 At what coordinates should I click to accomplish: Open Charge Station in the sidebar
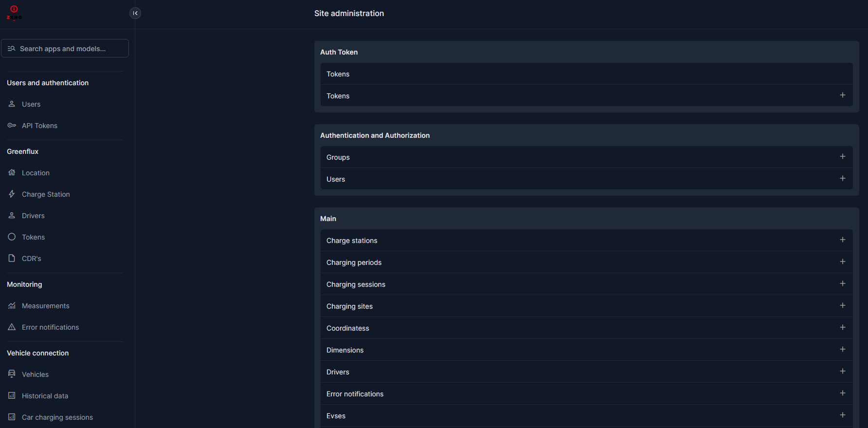coord(46,194)
